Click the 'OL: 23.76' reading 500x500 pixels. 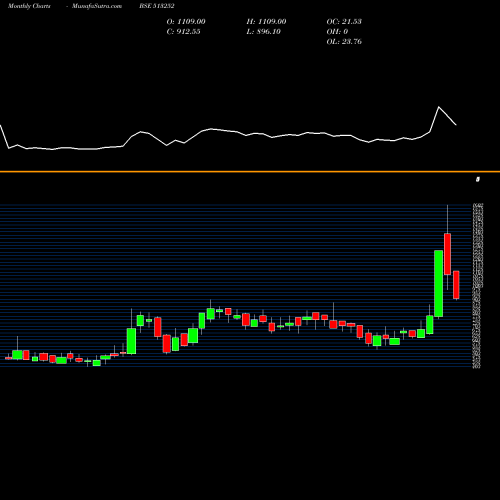344,42
